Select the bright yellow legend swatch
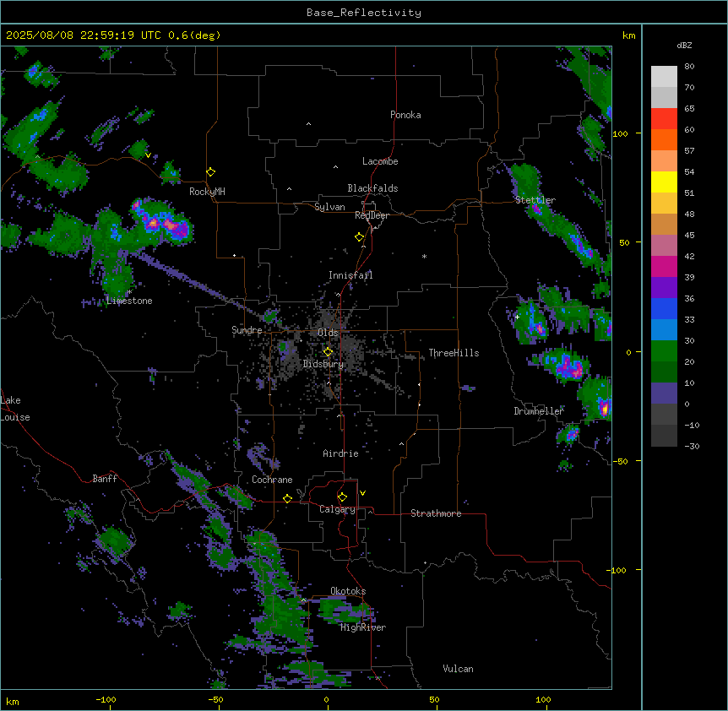The height and width of the screenshot is (711, 728). [x=664, y=182]
